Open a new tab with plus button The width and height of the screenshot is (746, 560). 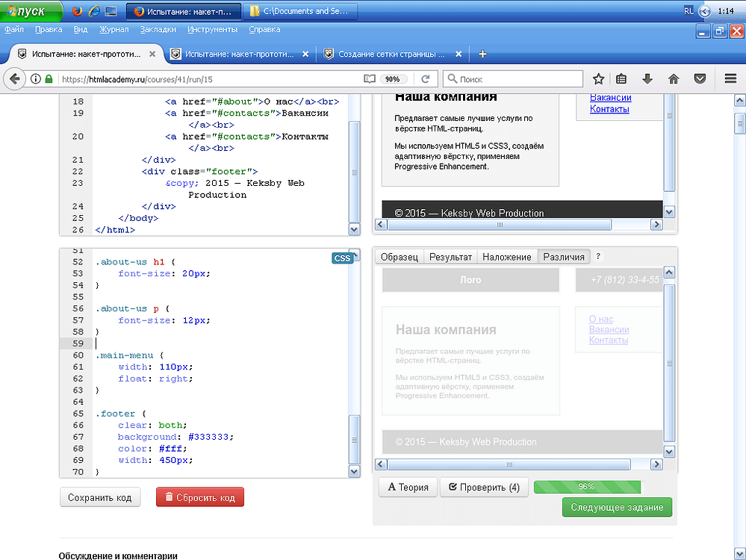[x=482, y=54]
